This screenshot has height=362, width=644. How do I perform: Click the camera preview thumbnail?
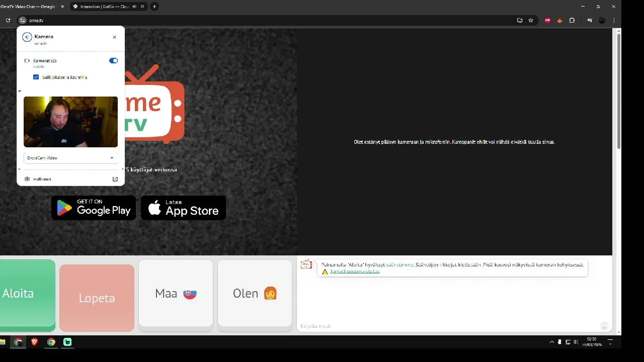[x=70, y=122]
